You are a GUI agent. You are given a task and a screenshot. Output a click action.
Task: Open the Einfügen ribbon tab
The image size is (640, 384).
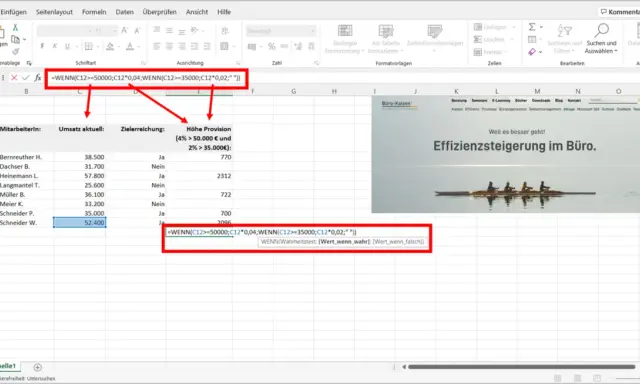pos(13,12)
